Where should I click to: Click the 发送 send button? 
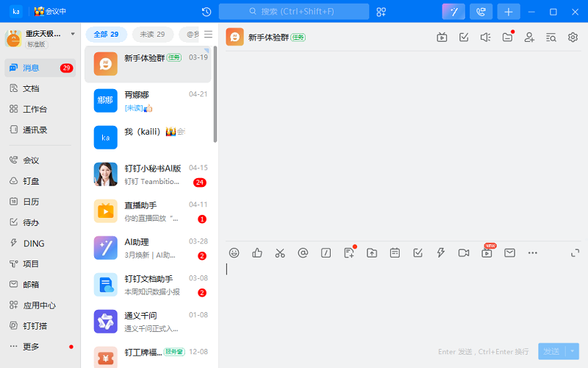click(x=552, y=352)
